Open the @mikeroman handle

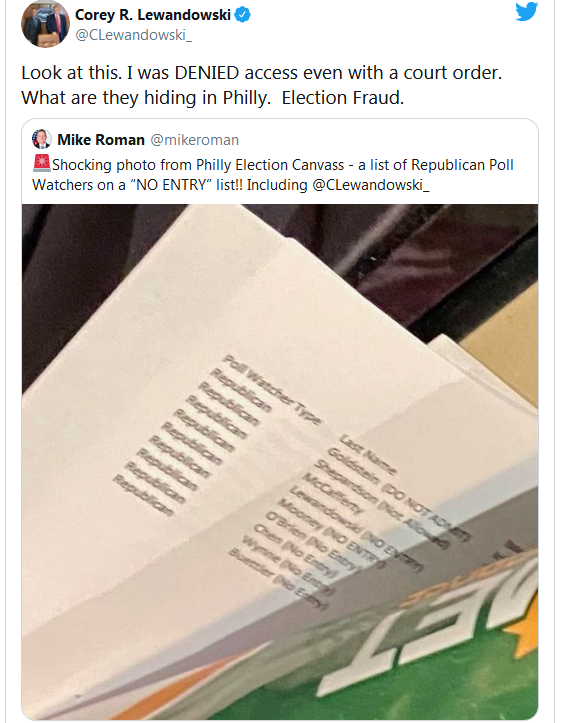195,140
